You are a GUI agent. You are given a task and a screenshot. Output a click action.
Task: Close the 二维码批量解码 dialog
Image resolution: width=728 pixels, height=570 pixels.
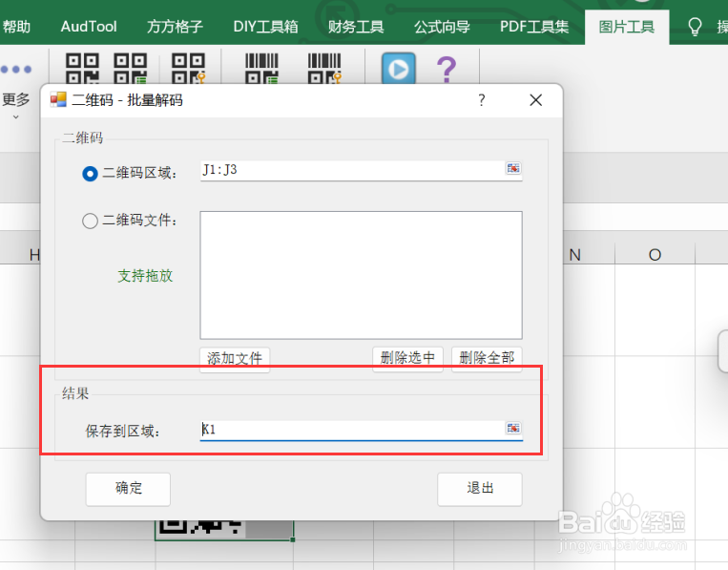tap(536, 100)
